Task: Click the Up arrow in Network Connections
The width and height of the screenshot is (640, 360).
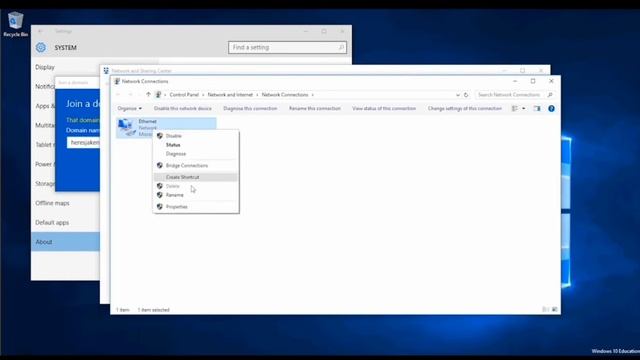Action: (x=148, y=95)
